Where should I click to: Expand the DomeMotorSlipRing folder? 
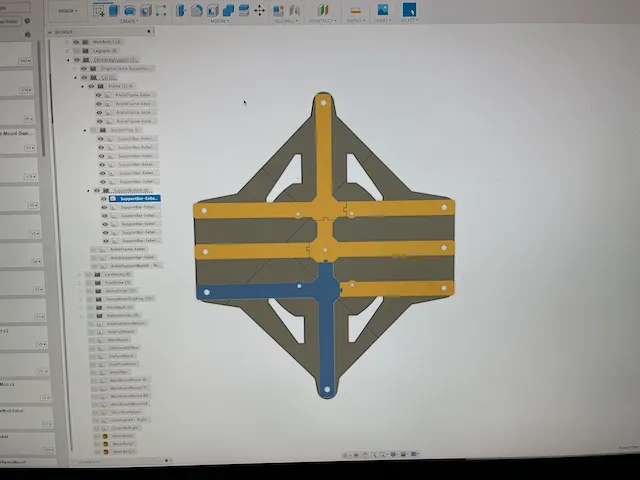coord(81,299)
